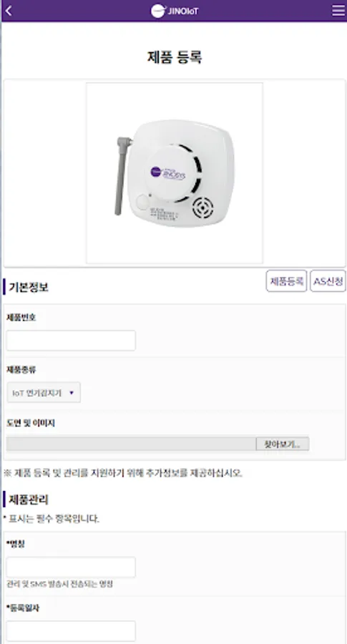The image size is (347, 644).
Task: Click the 찾아보기 browse button
Action: click(283, 444)
